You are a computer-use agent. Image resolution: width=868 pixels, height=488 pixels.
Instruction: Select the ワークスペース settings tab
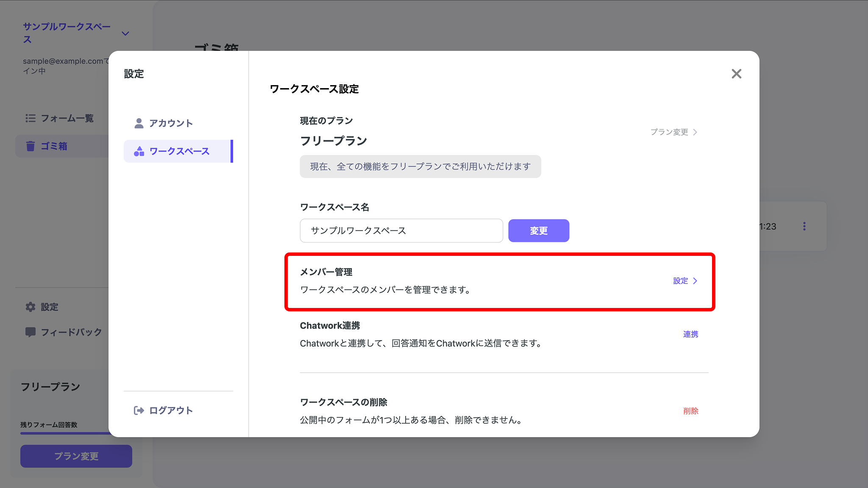pyautogui.click(x=178, y=151)
